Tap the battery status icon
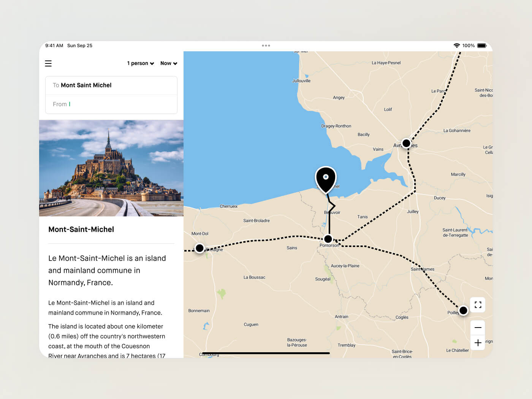 pyautogui.click(x=482, y=46)
